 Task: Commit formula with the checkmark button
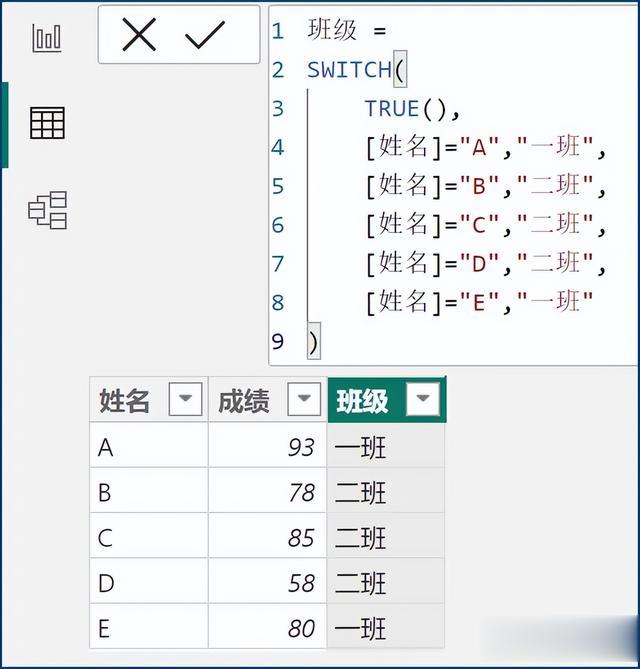tap(205, 35)
